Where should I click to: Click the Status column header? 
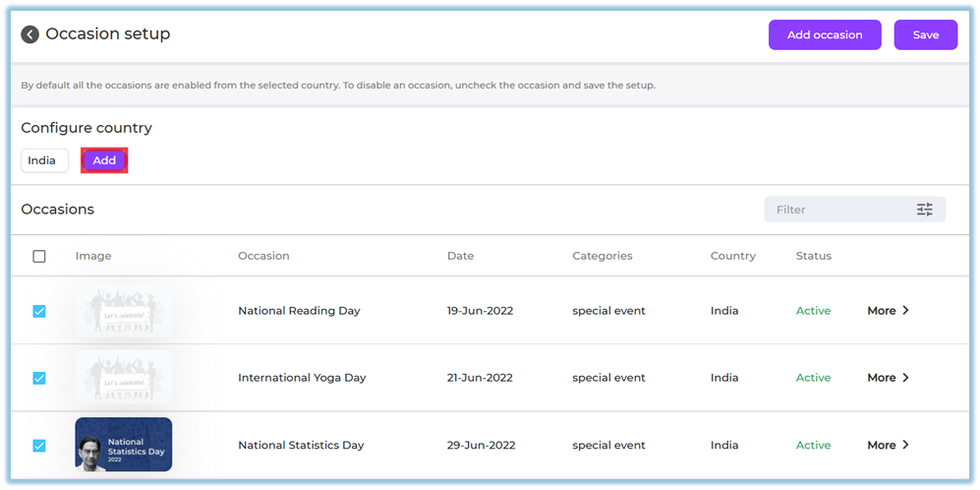click(813, 256)
